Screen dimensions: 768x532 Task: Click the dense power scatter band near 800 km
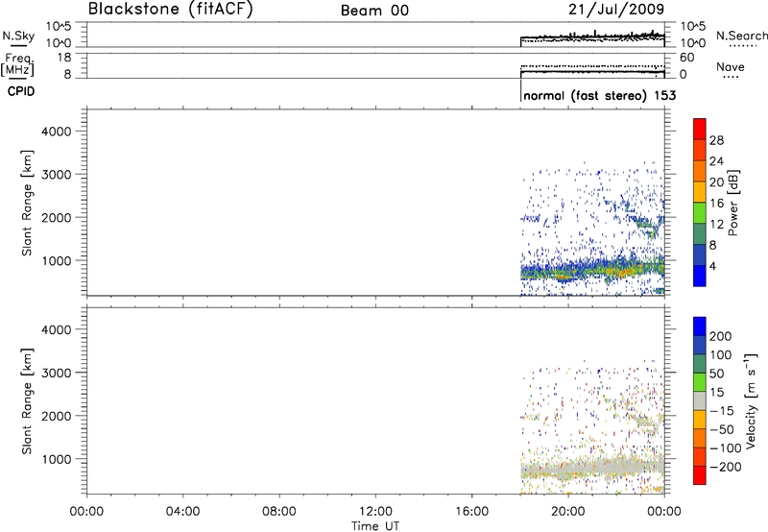(592, 271)
